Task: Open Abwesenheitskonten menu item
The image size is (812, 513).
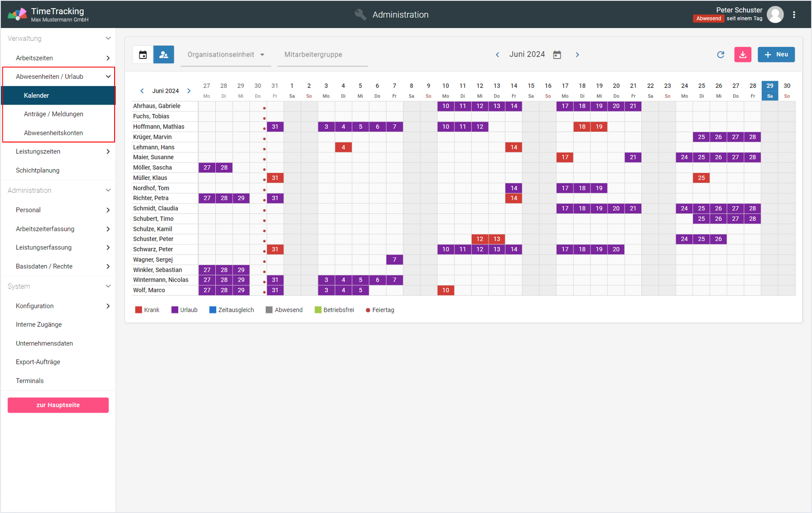Action: point(54,133)
